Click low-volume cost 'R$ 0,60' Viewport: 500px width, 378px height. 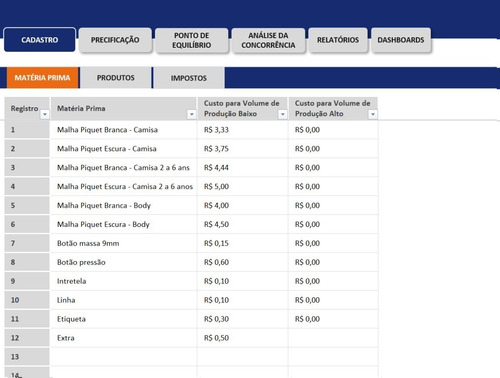click(243, 262)
